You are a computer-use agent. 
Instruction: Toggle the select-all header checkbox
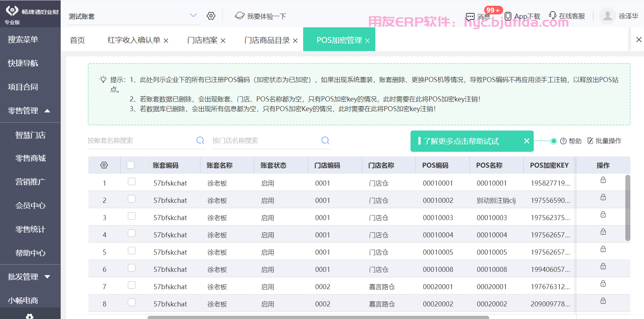(130, 165)
